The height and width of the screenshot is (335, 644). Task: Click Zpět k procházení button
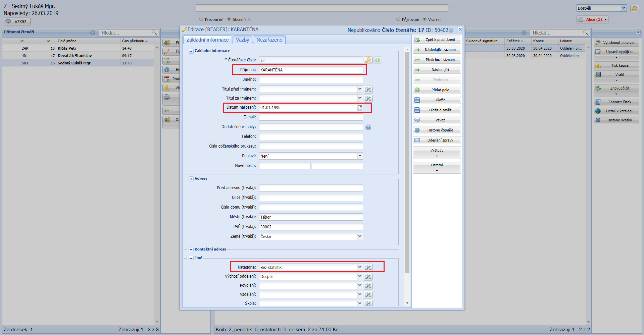click(437, 40)
